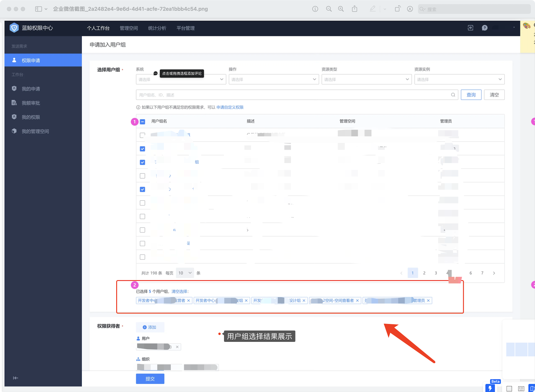Click the 蓝鲸权限中心 shield logo
The height and width of the screenshot is (392, 535).
14,28
